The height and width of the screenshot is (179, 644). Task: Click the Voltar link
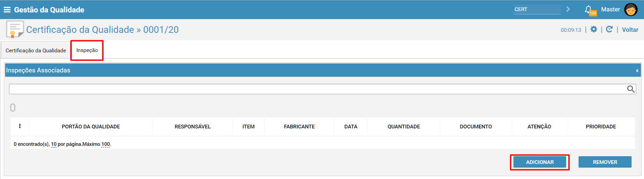(x=630, y=30)
